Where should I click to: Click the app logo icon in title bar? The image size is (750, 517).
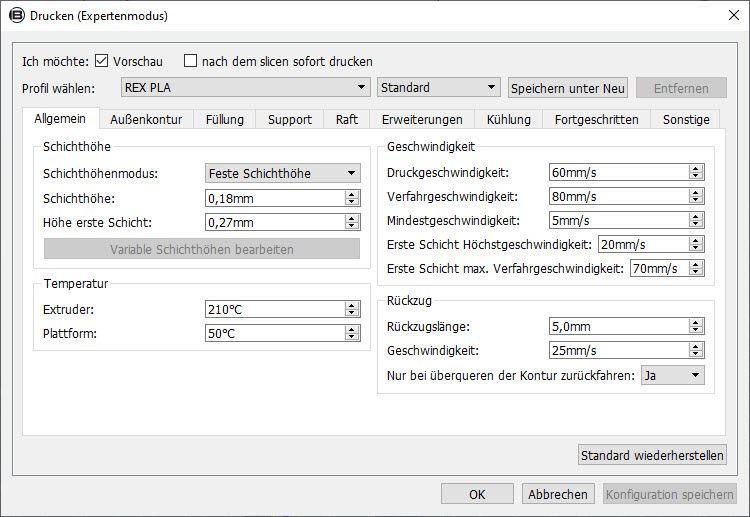point(17,16)
